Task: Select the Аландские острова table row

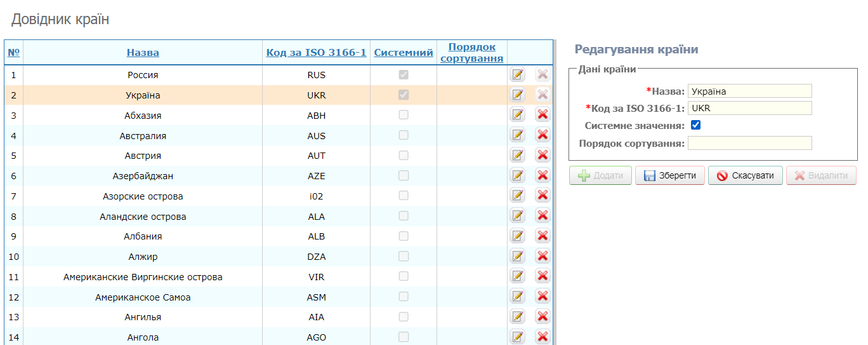Action: (x=143, y=217)
